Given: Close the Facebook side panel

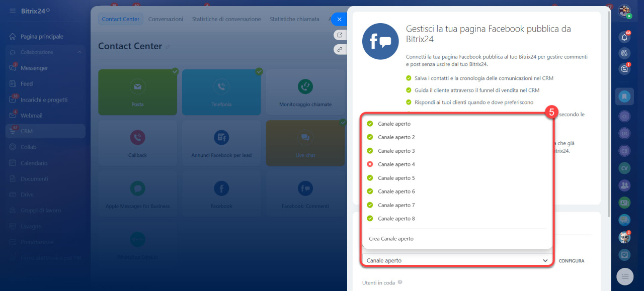Looking at the screenshot, I should 339,19.
